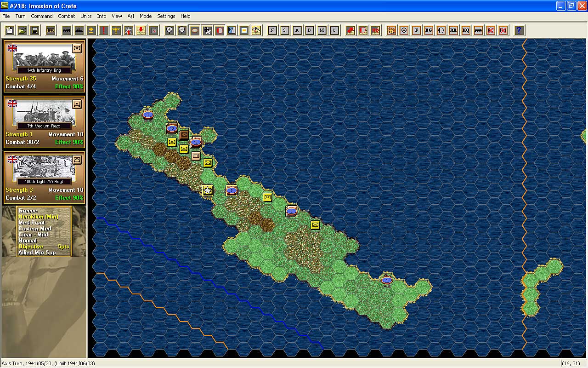This screenshot has width=588, height=368.
Task: Click the zoom out magnifier icon
Action: point(182,30)
